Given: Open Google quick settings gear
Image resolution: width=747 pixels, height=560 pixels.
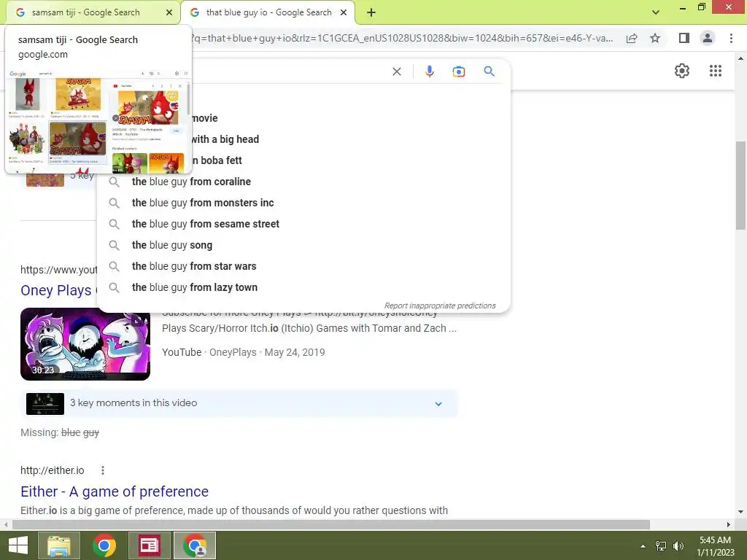Looking at the screenshot, I should [682, 71].
